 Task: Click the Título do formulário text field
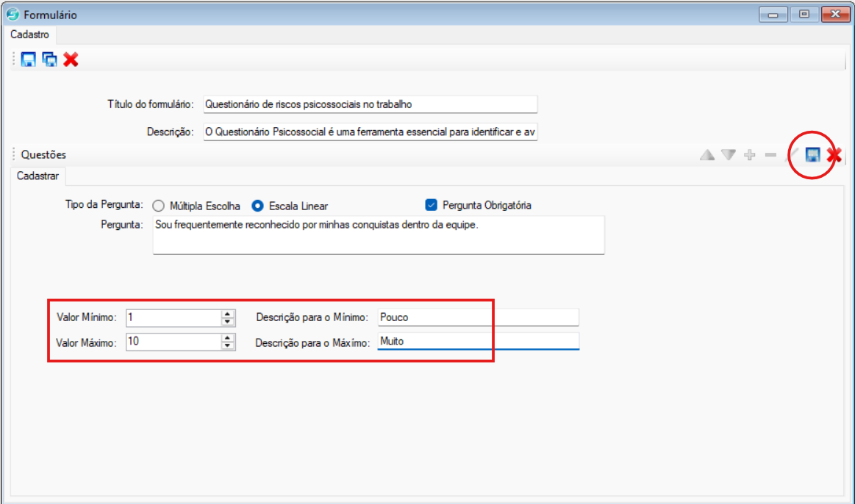tap(371, 104)
